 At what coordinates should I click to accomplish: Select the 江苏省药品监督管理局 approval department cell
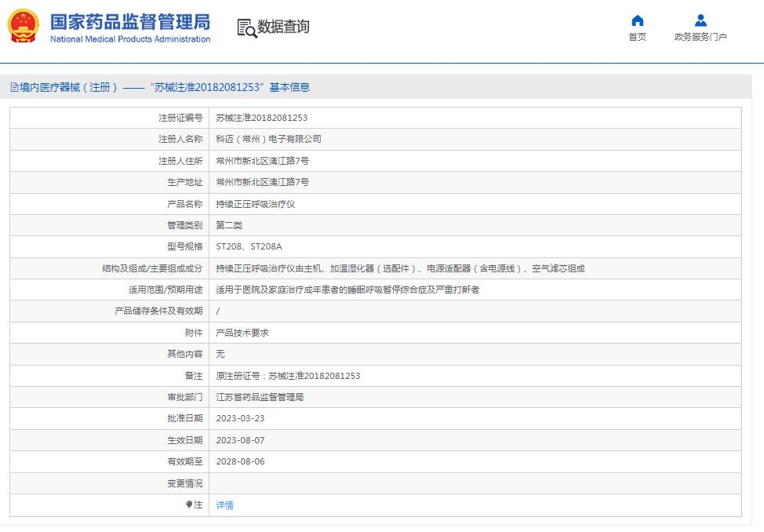(260, 397)
